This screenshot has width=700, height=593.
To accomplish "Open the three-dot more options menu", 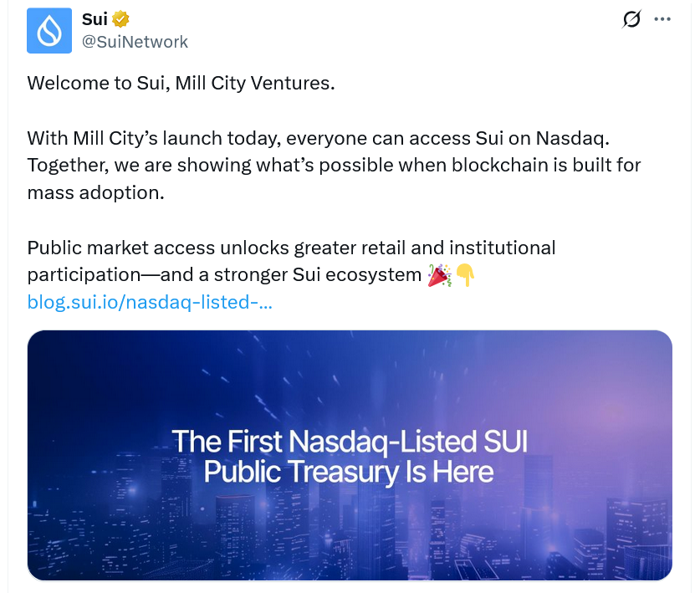I will tap(662, 19).
